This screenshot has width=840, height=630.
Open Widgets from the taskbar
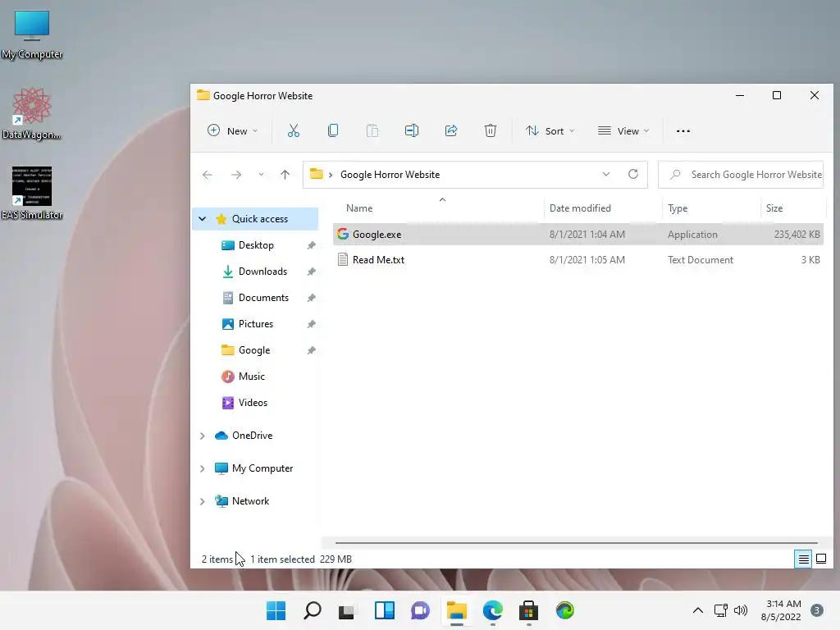click(x=385, y=610)
